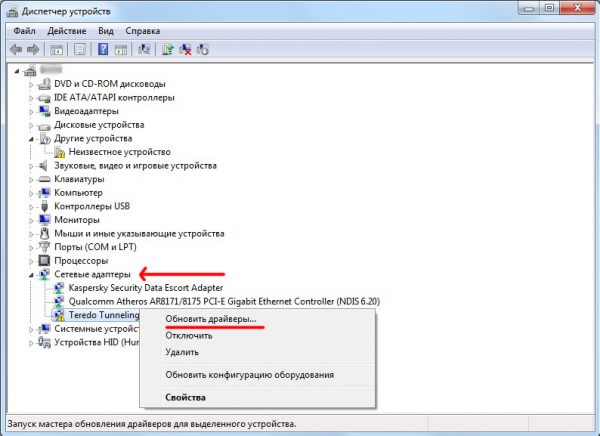Select Kaspersky Security Data Escort Adapter
Screen dimensions: 600x436
[145, 287]
